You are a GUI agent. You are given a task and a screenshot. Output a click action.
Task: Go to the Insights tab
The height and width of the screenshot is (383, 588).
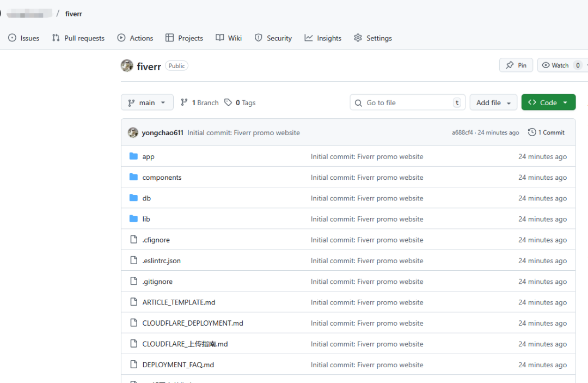tap(323, 38)
